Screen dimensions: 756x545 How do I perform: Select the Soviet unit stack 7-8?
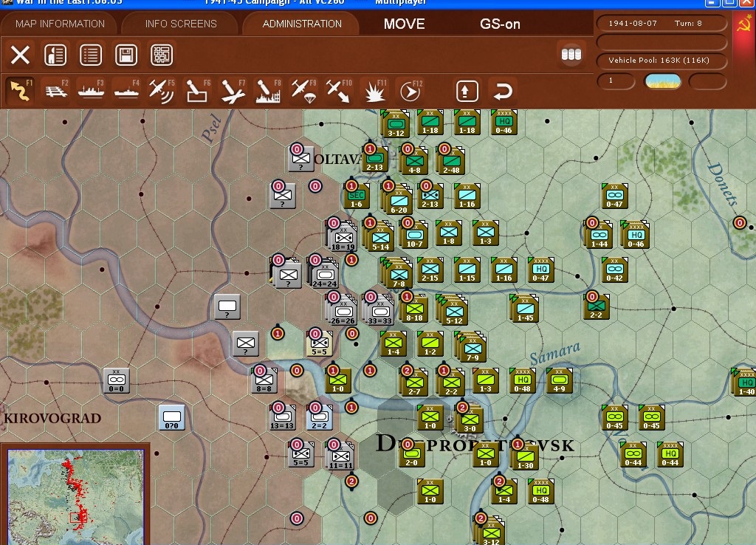(x=397, y=273)
